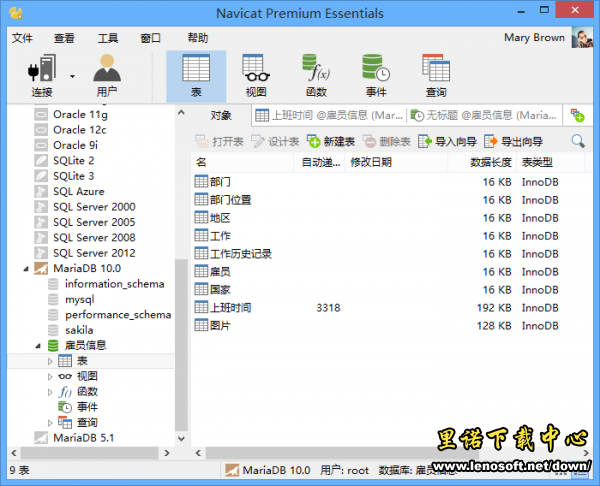The height and width of the screenshot is (486, 600).
Task: Select the 上班时间 table icon
Action: coord(201,307)
